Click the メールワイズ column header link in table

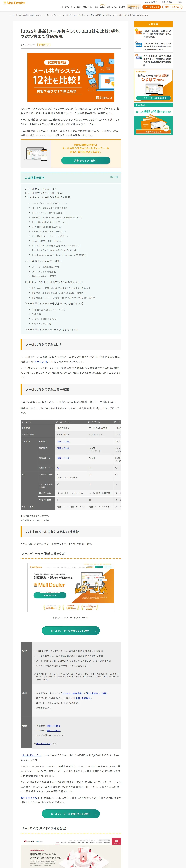[94, 422]
